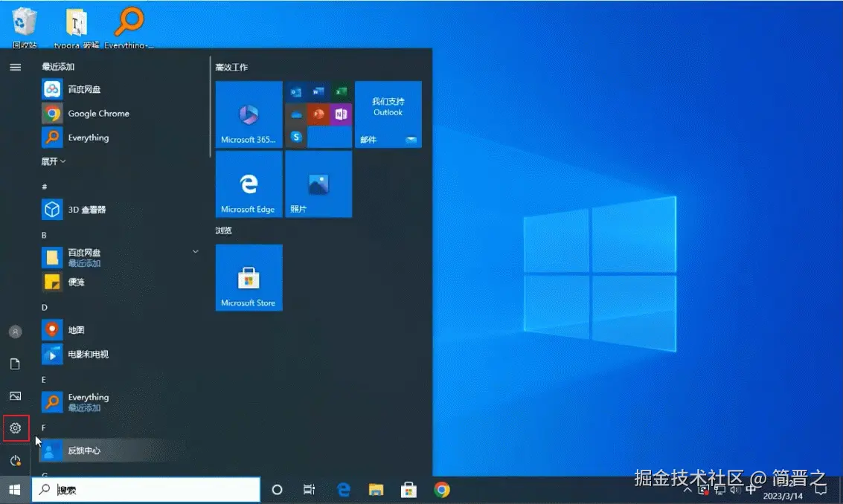This screenshot has height=504, width=843.
Task: Click the user account avatar icon
Action: (15, 332)
